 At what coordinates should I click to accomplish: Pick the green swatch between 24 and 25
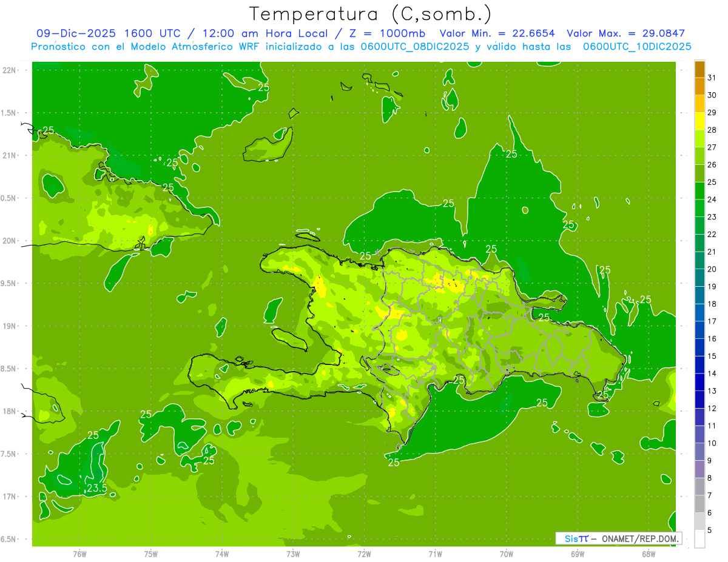(699, 191)
